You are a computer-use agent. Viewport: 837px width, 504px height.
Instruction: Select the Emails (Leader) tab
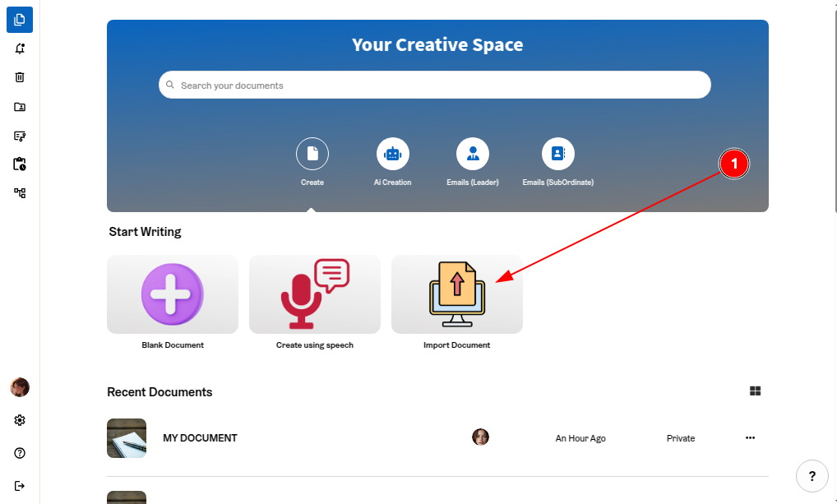pyautogui.click(x=473, y=154)
